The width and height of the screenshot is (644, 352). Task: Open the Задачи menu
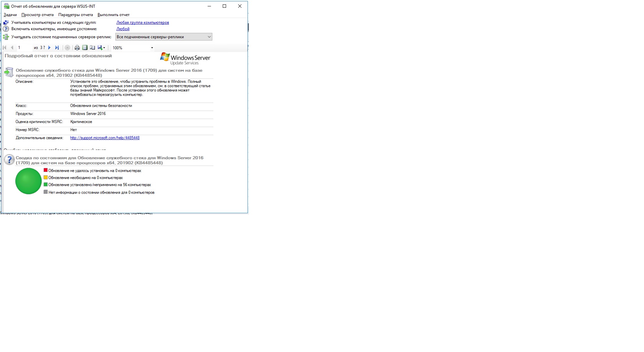[10, 15]
